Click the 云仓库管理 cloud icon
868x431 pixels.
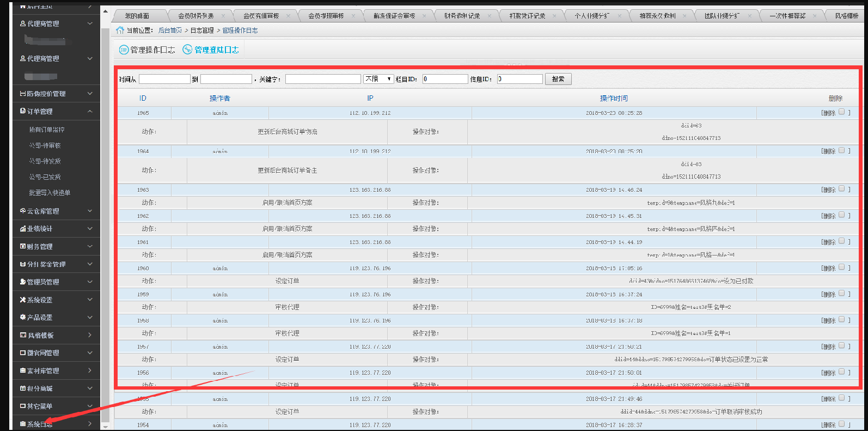[x=23, y=211]
